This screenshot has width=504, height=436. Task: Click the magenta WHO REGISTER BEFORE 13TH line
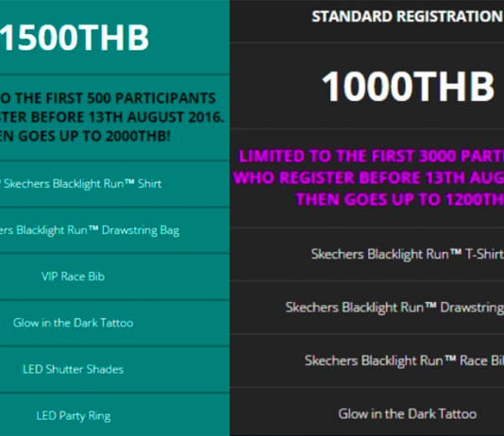pyautogui.click(x=368, y=177)
